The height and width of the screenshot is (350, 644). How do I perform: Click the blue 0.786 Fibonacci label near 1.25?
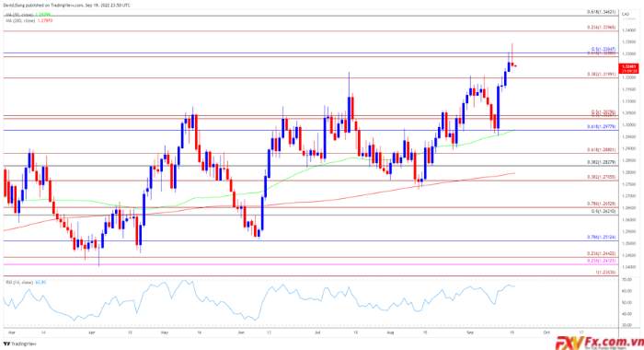602,238
